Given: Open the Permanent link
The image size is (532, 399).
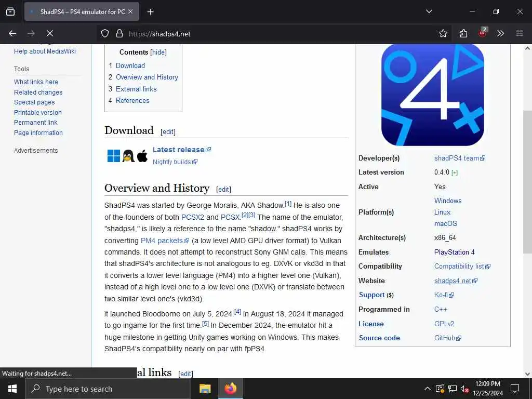Looking at the screenshot, I should coord(36,123).
